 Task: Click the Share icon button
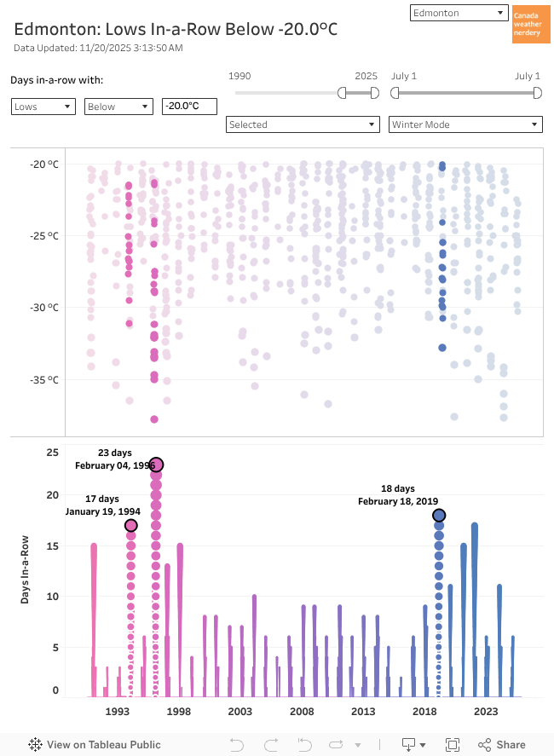click(x=502, y=744)
